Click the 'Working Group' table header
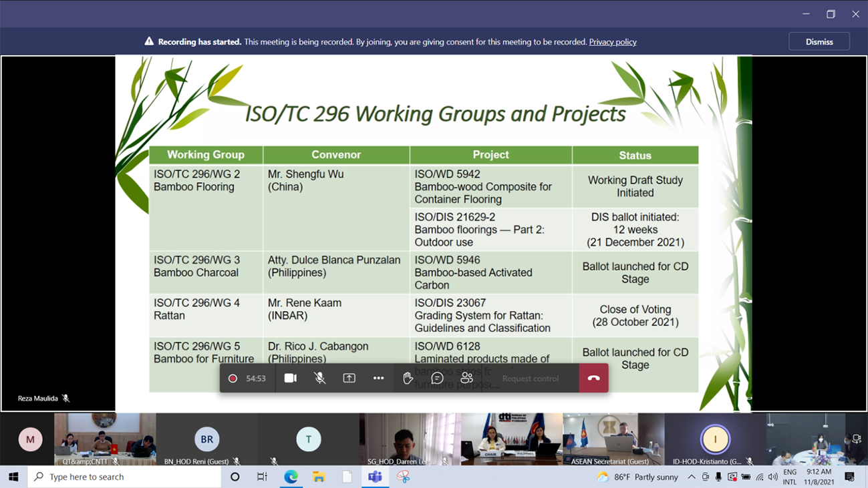 [206, 154]
